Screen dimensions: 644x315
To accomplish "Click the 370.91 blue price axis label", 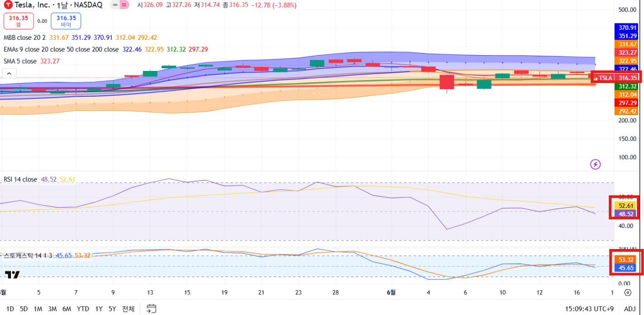I will click(627, 28).
